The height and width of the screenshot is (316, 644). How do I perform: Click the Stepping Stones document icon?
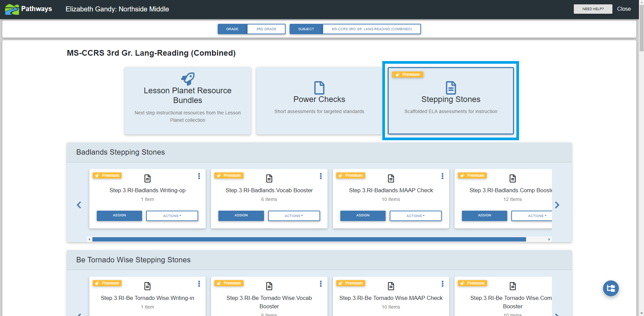click(451, 88)
